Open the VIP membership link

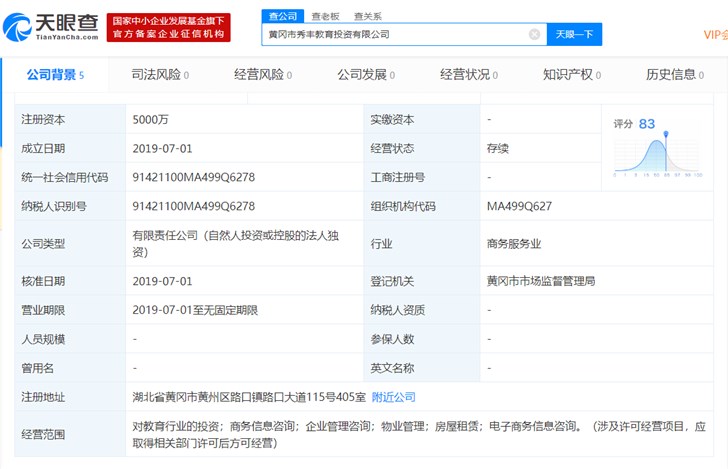[x=715, y=35]
